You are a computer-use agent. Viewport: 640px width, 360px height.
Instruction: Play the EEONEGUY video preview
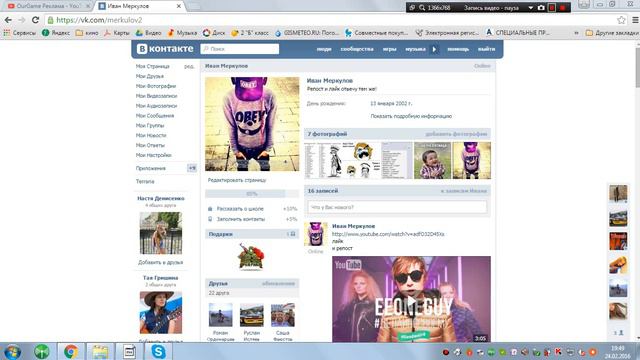click(x=411, y=299)
